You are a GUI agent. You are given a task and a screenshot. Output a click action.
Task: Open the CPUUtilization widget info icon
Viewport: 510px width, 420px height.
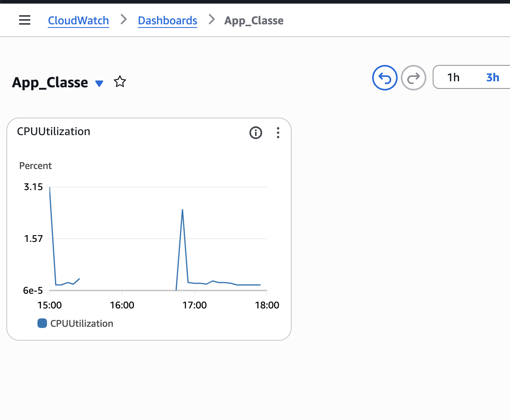pyautogui.click(x=255, y=133)
